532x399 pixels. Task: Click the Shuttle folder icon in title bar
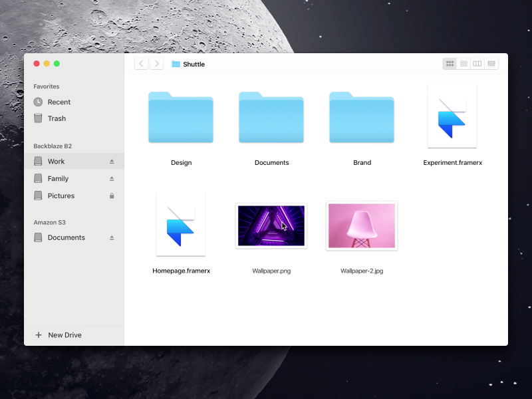pos(176,64)
